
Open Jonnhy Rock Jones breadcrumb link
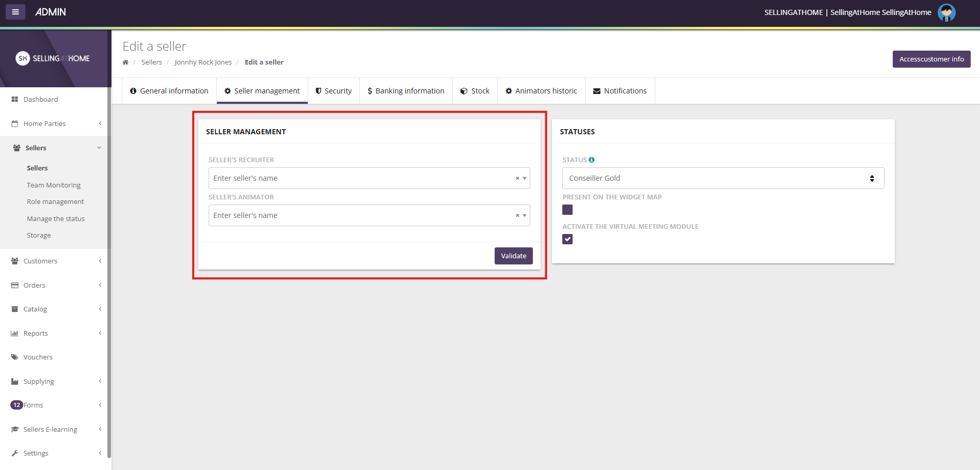coord(203,62)
